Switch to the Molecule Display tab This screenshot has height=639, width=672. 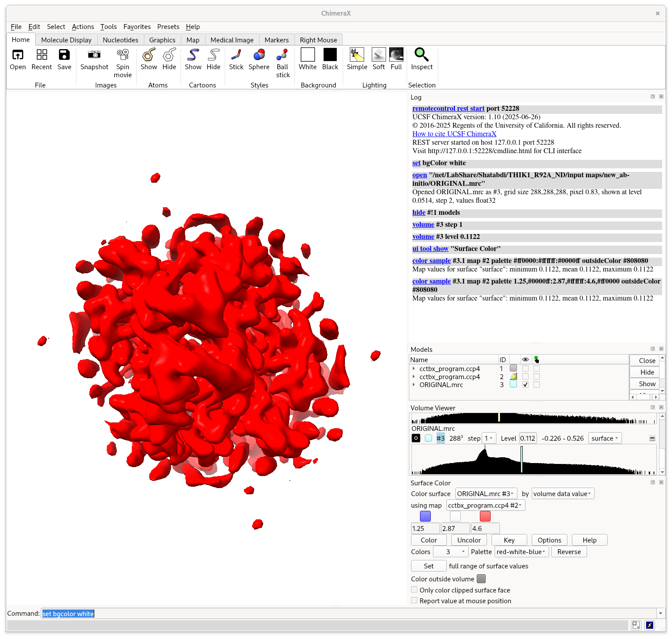(66, 40)
